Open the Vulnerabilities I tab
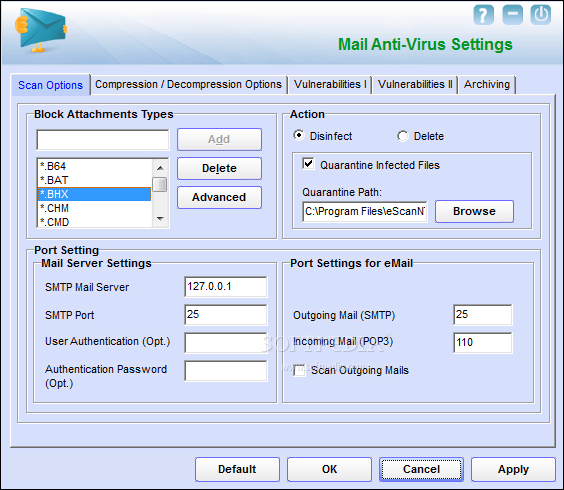The image size is (564, 490). tap(330, 85)
